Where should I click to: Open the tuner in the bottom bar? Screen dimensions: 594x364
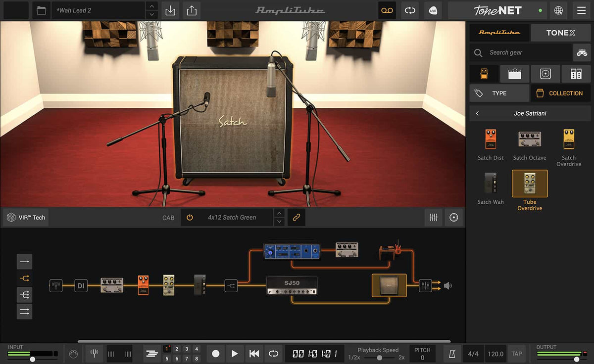94,354
